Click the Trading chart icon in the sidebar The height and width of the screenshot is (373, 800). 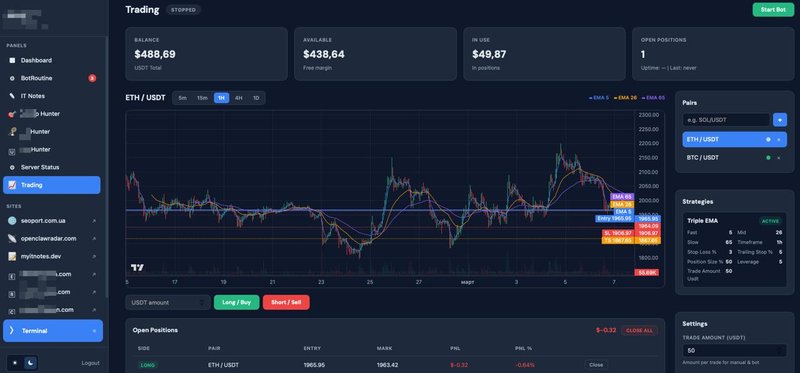click(x=12, y=185)
